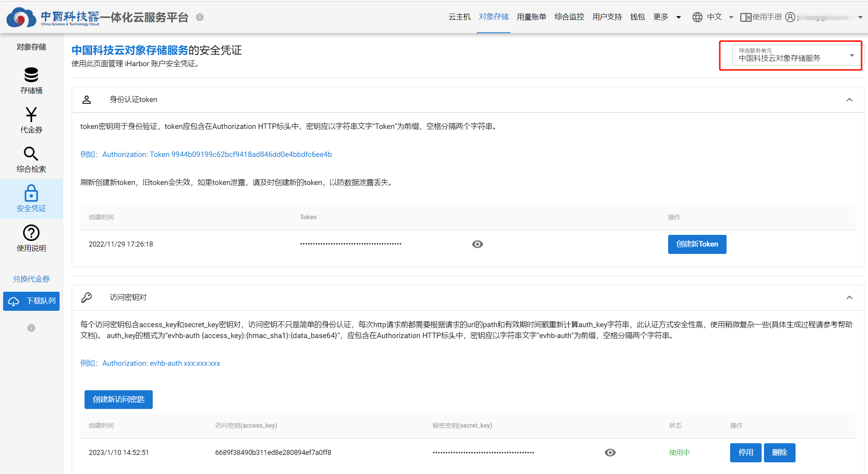The image size is (868, 474).
Task: Click the 删除 delete key button
Action: tap(780, 453)
